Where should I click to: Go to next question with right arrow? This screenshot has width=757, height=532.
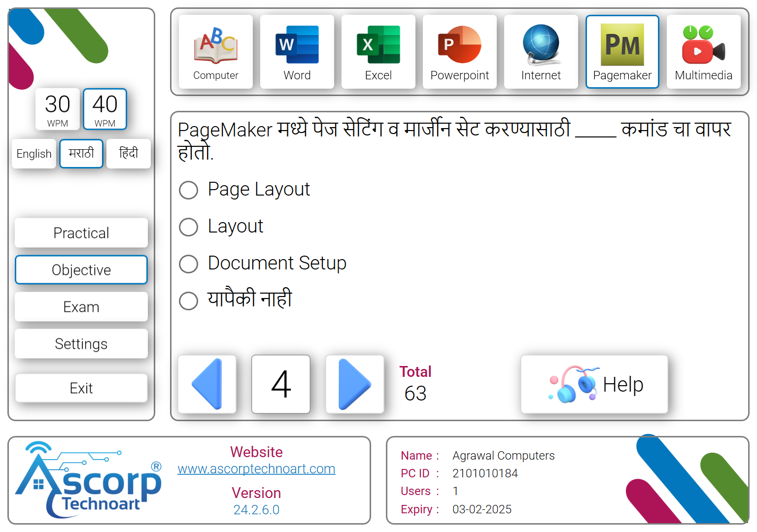point(355,384)
